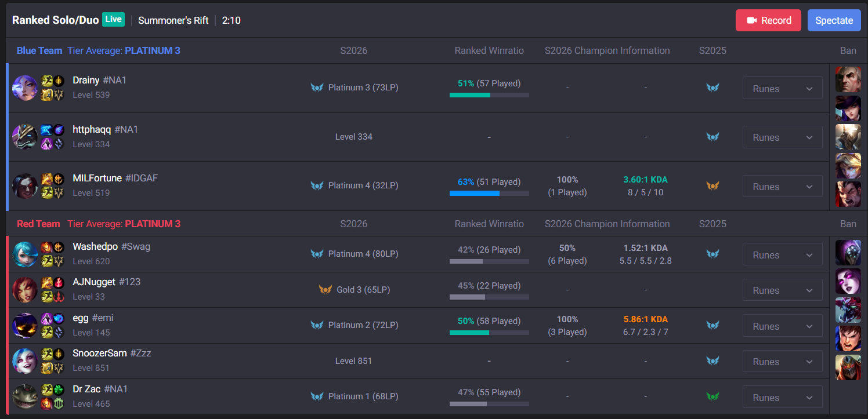Click Dr Zac's Platinum 1 rank emblem
This screenshot has width=868, height=419.
click(317, 396)
